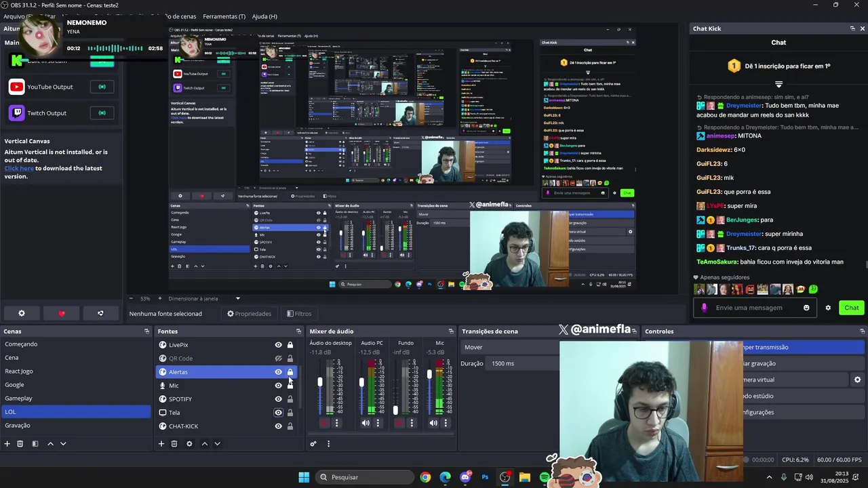
Task: Move source up in Fontes toolbar
Action: pos(204,444)
